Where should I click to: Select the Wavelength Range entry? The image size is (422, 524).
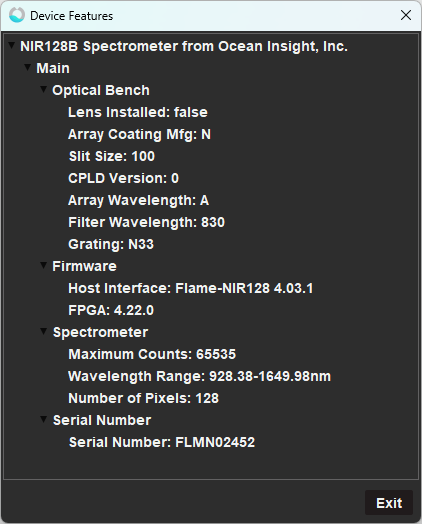[199, 376]
